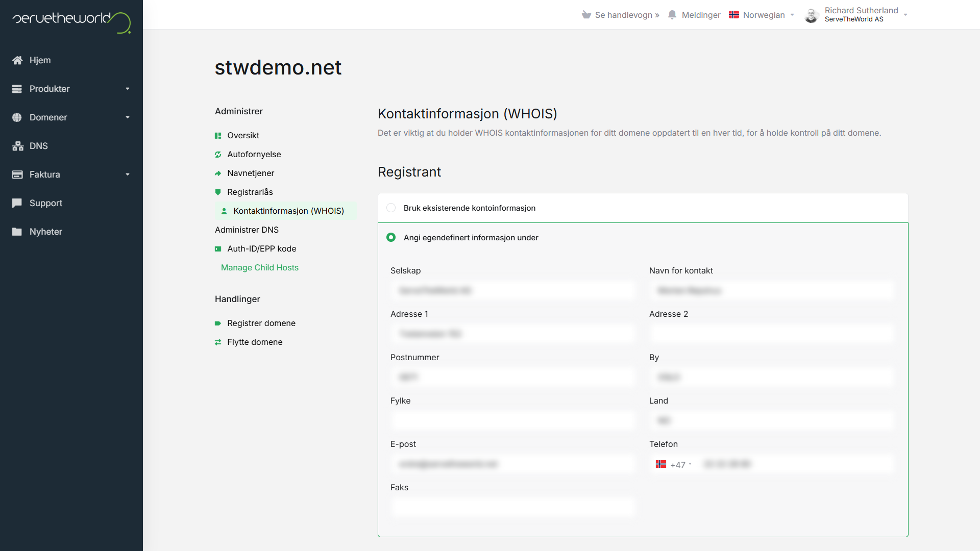Open Support in the sidebar

(x=46, y=203)
